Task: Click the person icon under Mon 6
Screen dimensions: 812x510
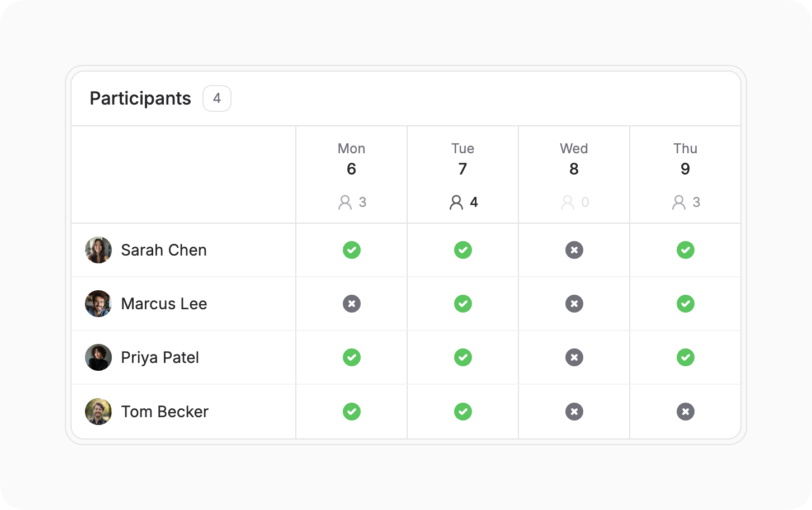Action: (x=345, y=202)
